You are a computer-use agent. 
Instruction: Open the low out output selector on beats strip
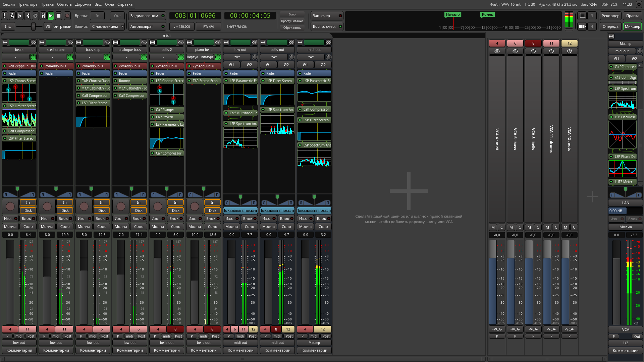(x=19, y=343)
